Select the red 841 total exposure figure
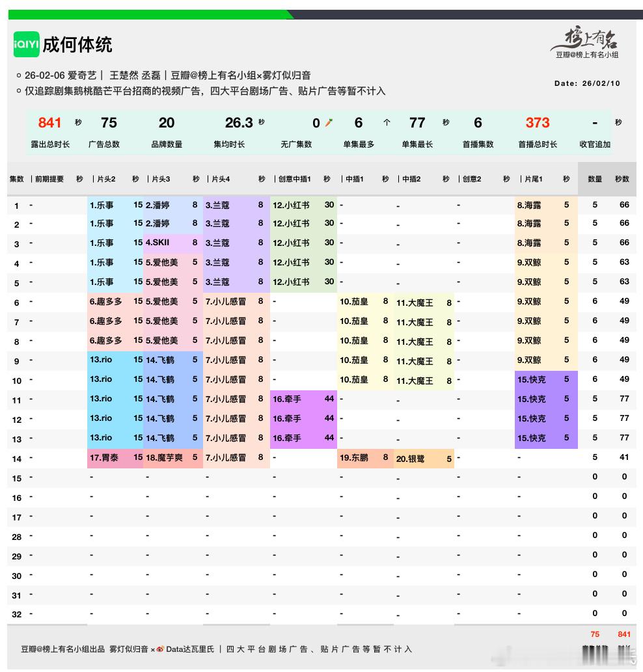The width and height of the screenshot is (643, 672). (49, 123)
